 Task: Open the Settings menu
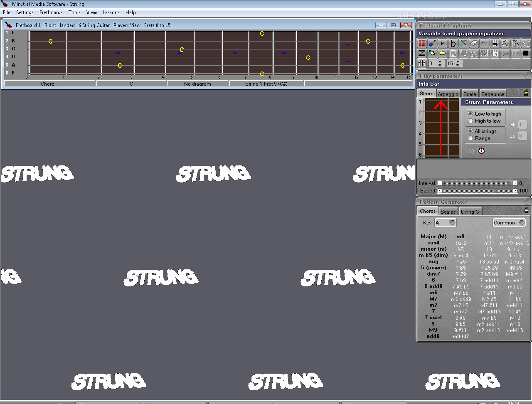[25, 12]
